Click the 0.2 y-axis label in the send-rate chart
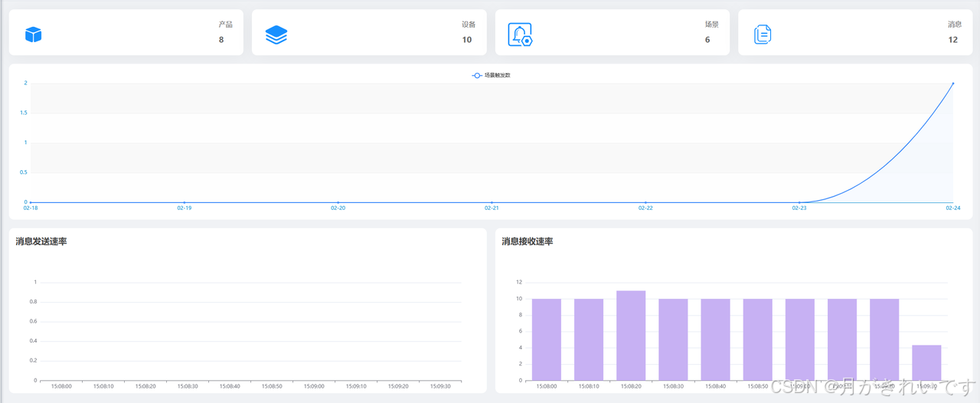The height and width of the screenshot is (403, 980). (x=33, y=360)
